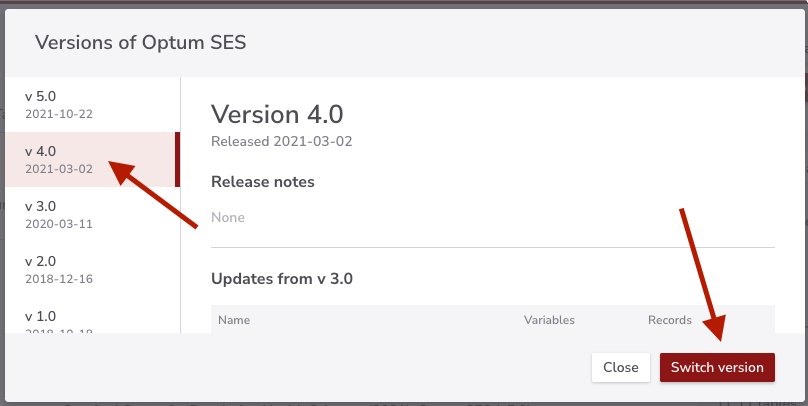
Task: Click the red arrow pointing at v 4.0
Action: [153, 194]
